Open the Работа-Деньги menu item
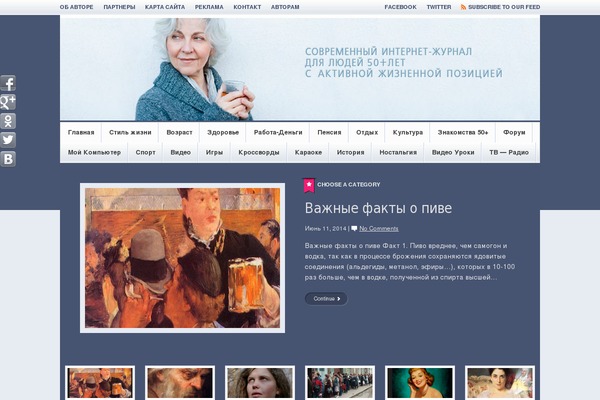This screenshot has width=600, height=400. click(x=278, y=132)
